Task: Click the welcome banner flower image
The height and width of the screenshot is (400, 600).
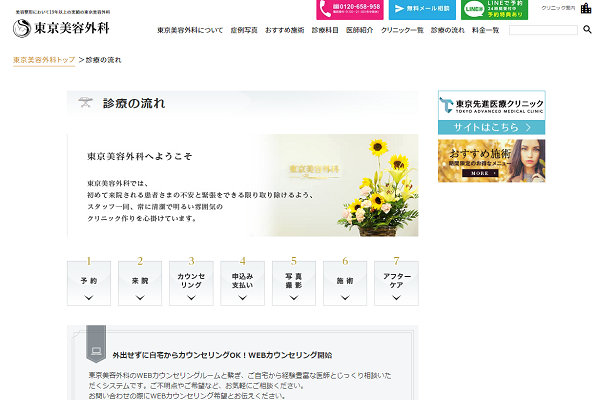Action: coord(243,185)
